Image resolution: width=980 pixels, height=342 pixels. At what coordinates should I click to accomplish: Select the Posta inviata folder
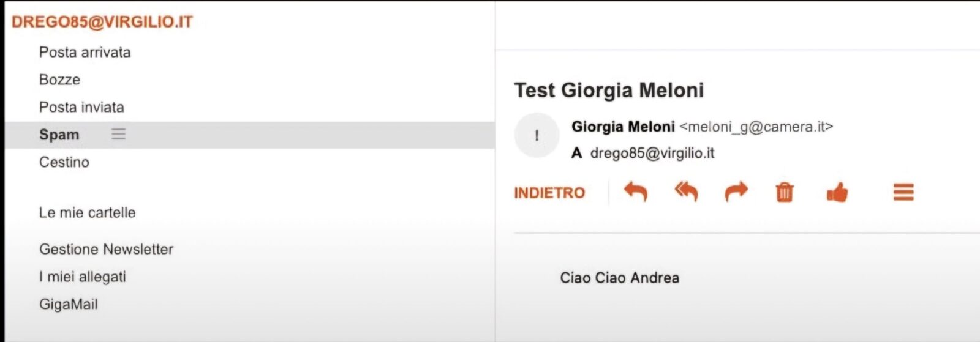(x=81, y=107)
